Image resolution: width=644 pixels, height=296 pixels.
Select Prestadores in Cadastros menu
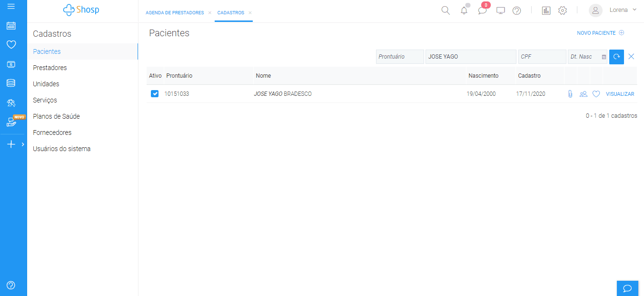tap(50, 68)
